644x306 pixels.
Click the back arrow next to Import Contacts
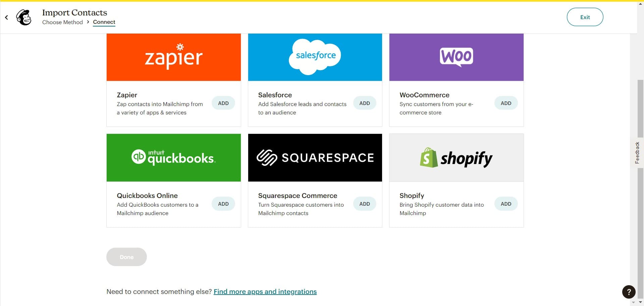[x=6, y=17]
